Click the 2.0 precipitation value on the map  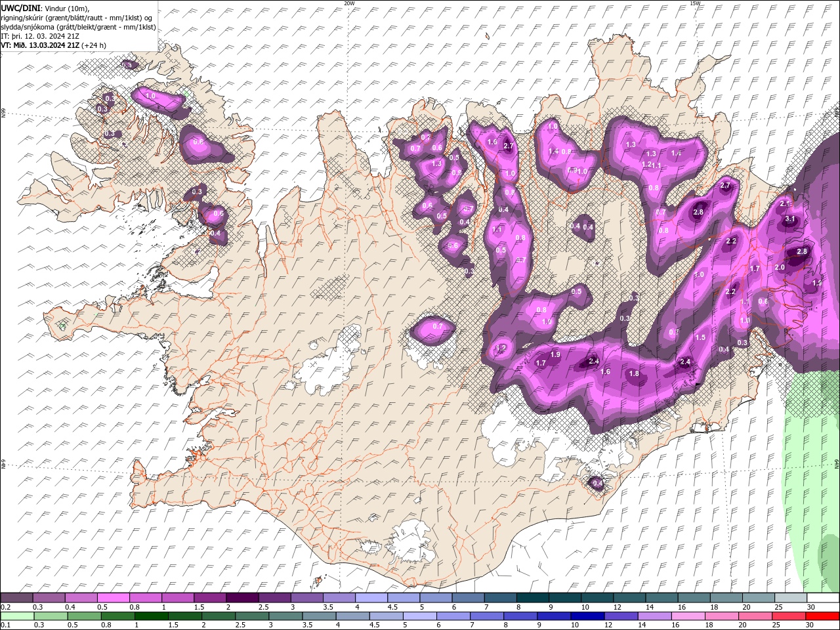tap(780, 268)
